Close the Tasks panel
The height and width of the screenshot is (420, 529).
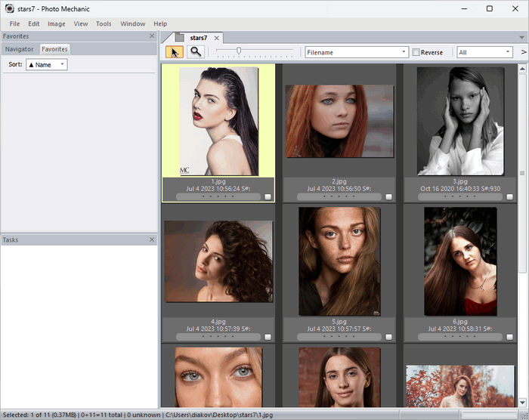click(152, 239)
